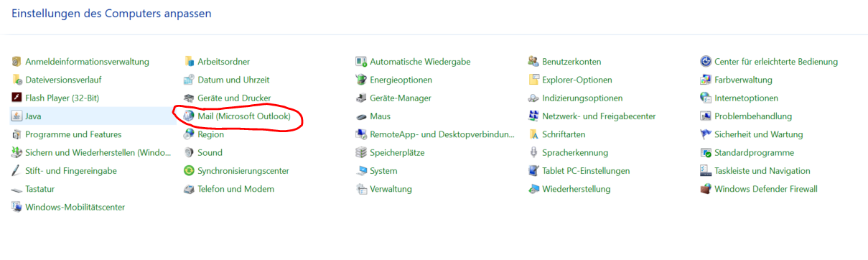Image resolution: width=868 pixels, height=260 pixels.
Task: Click the Mail (Microsoft Outlook) icon
Action: coord(190,116)
